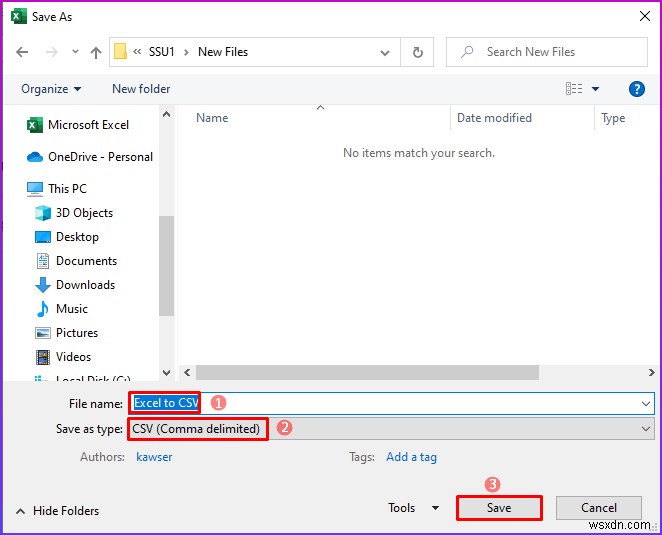Refresh the New Files folder
Viewport: 662px width, 535px height.
tap(418, 52)
